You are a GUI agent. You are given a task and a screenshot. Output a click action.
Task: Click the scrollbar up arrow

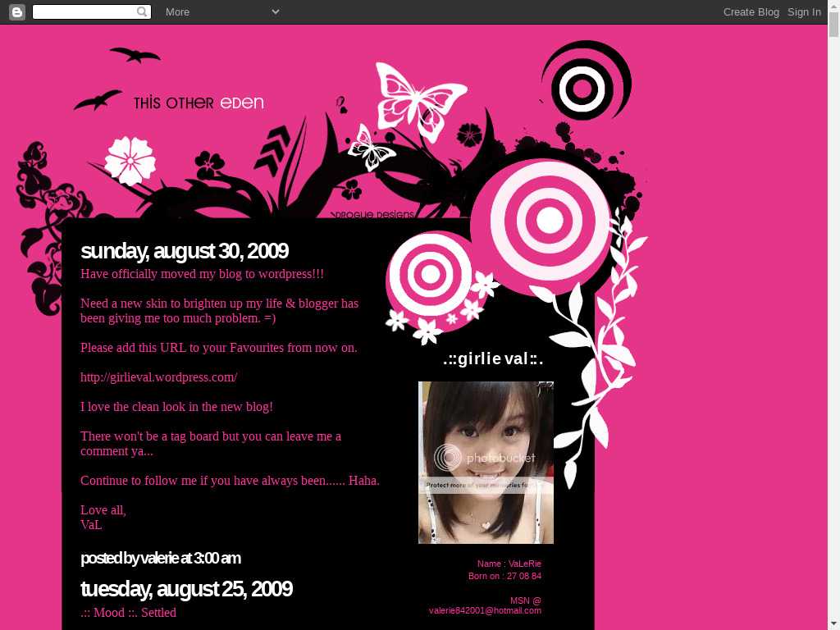(x=833, y=7)
